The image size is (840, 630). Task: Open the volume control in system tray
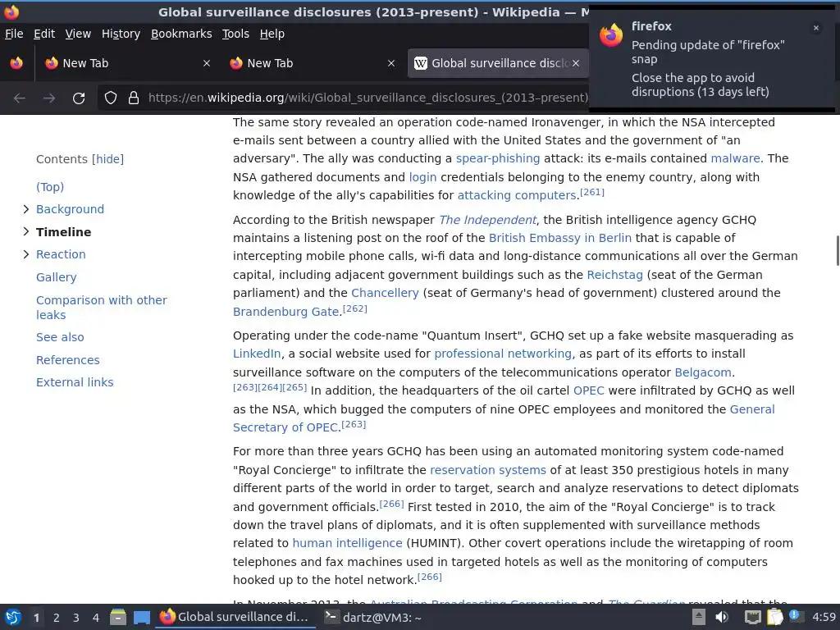coord(722,617)
